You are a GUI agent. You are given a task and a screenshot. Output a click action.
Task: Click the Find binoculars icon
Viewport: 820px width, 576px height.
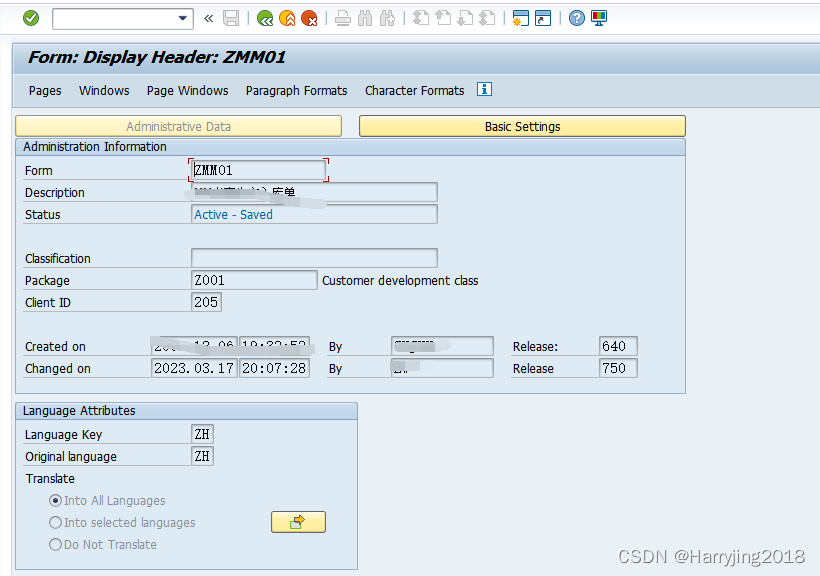[364, 18]
